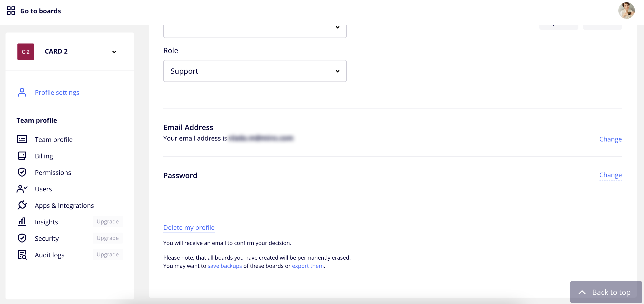Go to Profile settings menu item

pos(57,93)
